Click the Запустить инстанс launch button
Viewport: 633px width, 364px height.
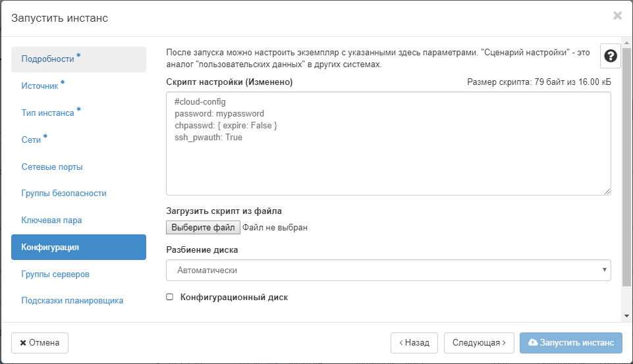click(x=570, y=343)
